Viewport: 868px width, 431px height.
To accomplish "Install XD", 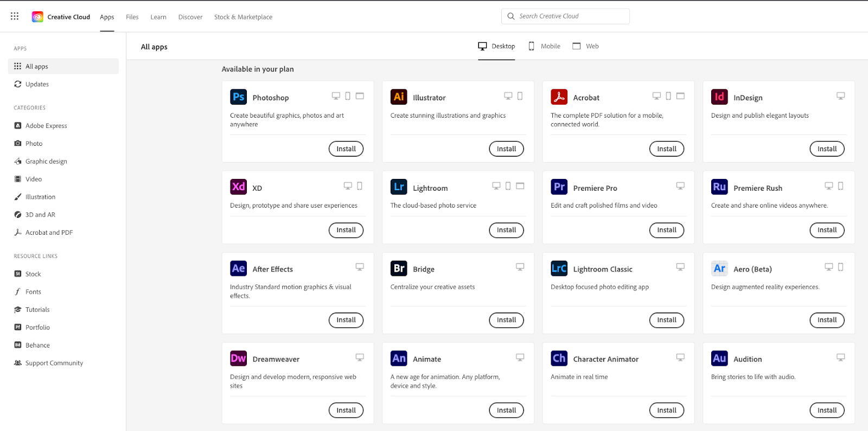I will (x=346, y=230).
